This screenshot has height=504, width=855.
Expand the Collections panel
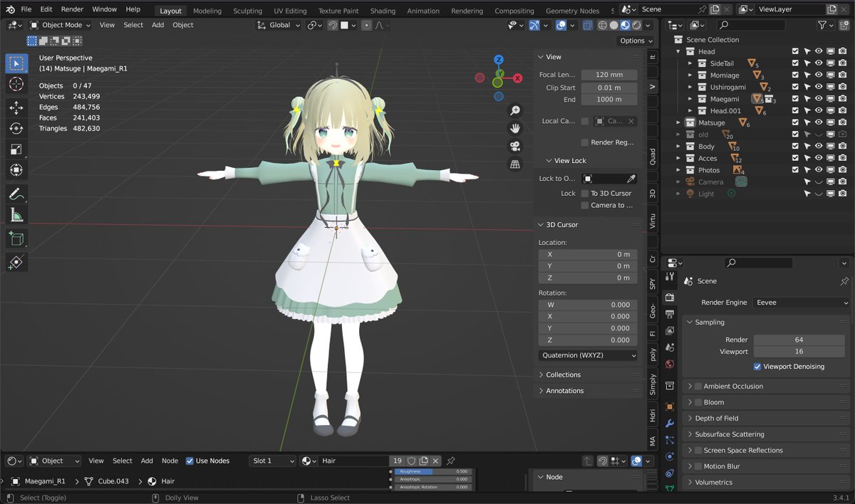[x=563, y=374]
